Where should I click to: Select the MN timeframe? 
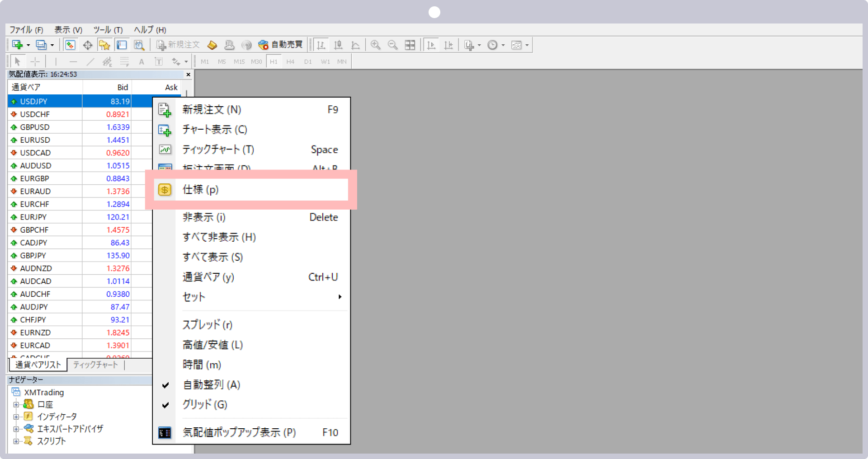click(x=342, y=61)
